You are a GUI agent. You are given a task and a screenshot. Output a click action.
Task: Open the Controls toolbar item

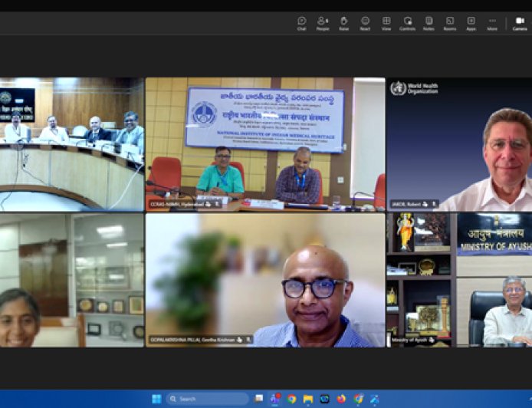point(408,24)
